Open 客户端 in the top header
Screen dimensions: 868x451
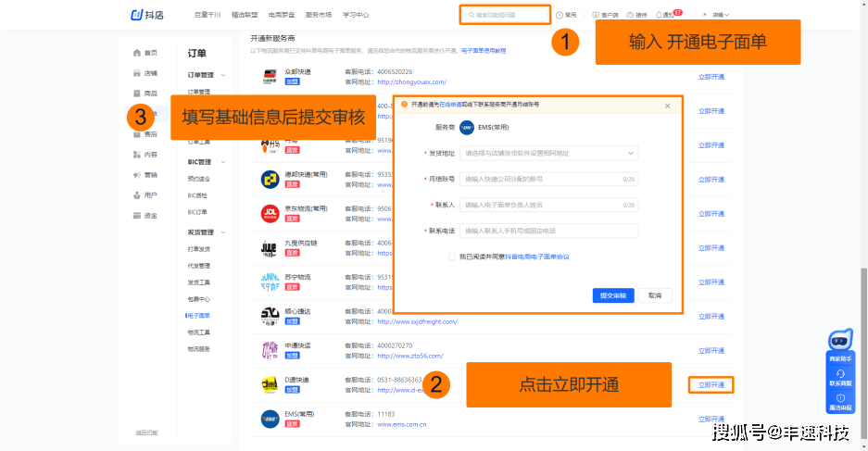click(x=605, y=15)
